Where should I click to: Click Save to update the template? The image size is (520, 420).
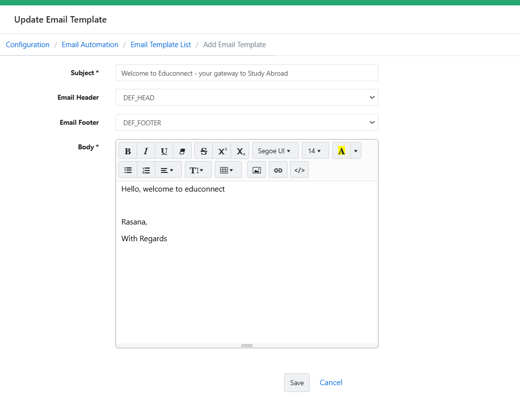click(x=297, y=383)
